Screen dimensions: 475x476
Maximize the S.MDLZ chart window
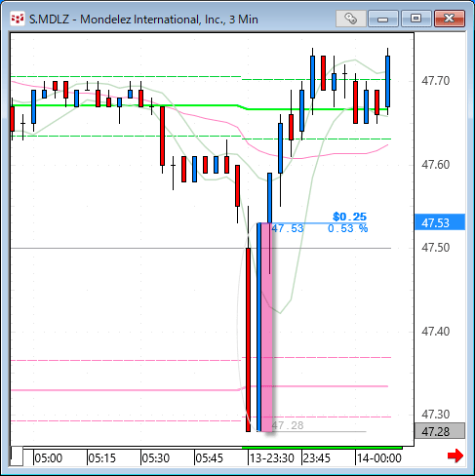point(416,19)
